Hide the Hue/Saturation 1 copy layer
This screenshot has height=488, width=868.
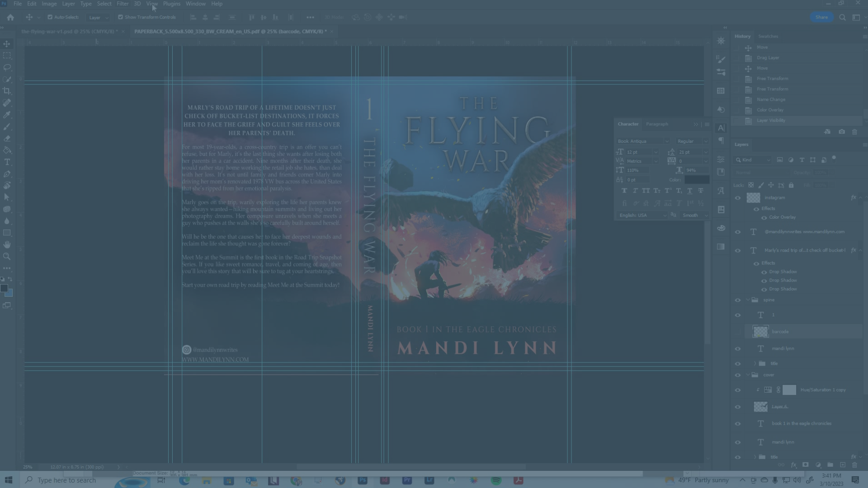coord(738,390)
